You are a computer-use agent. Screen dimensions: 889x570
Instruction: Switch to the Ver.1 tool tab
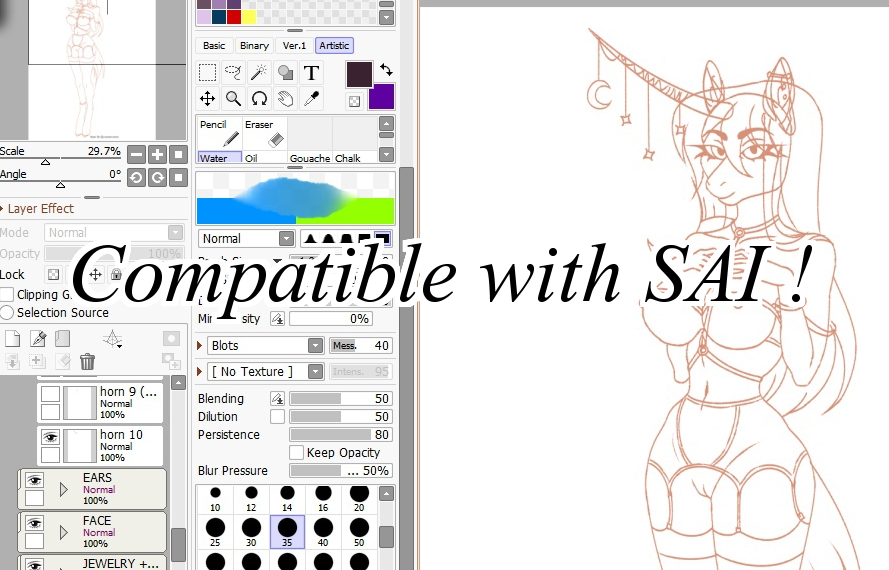point(294,45)
